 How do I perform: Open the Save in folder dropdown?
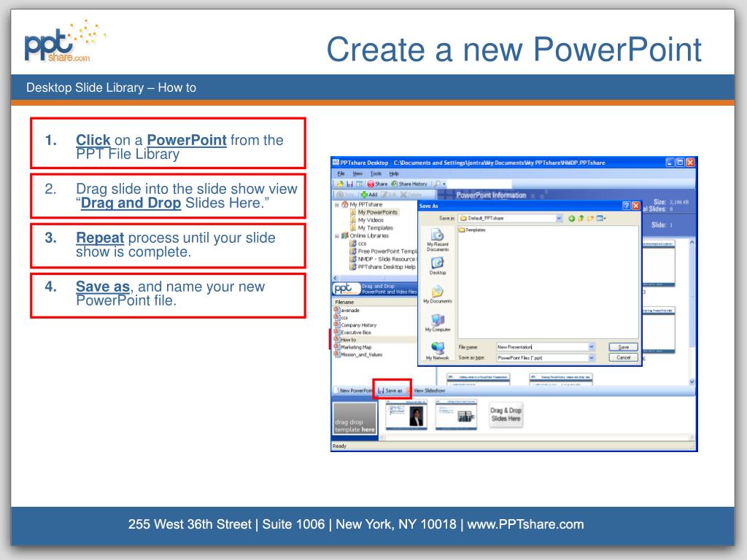(559, 218)
